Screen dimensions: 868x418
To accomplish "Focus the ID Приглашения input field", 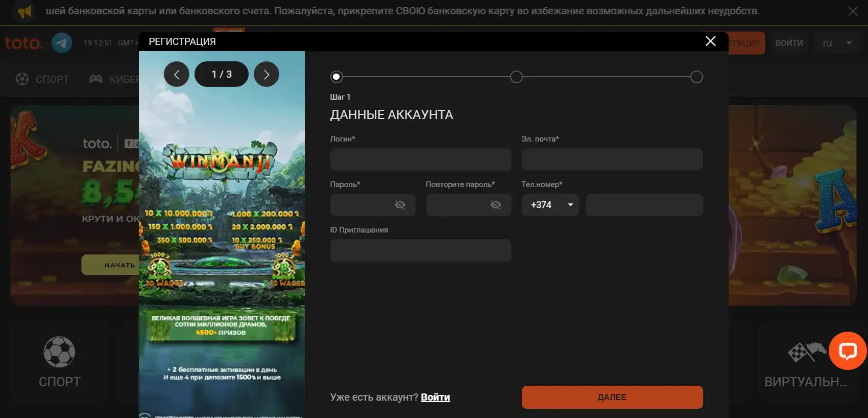I will point(421,250).
